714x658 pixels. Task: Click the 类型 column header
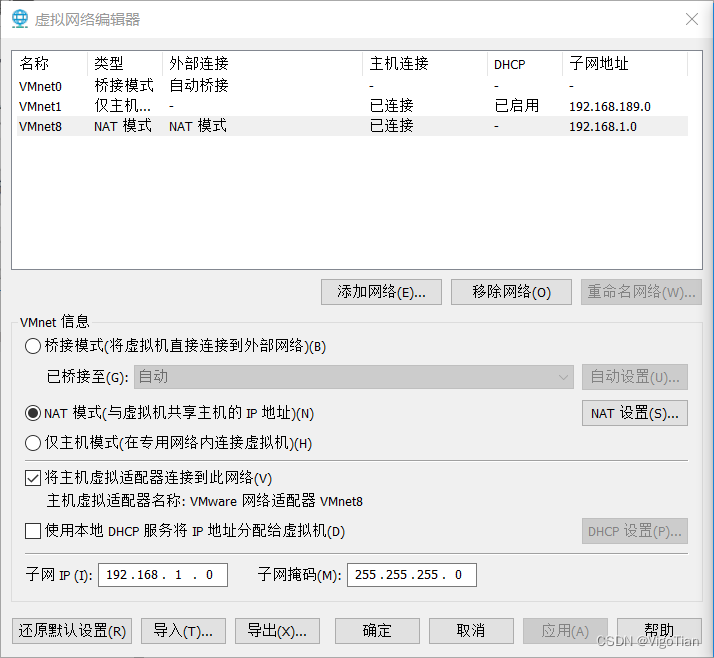tap(125, 64)
